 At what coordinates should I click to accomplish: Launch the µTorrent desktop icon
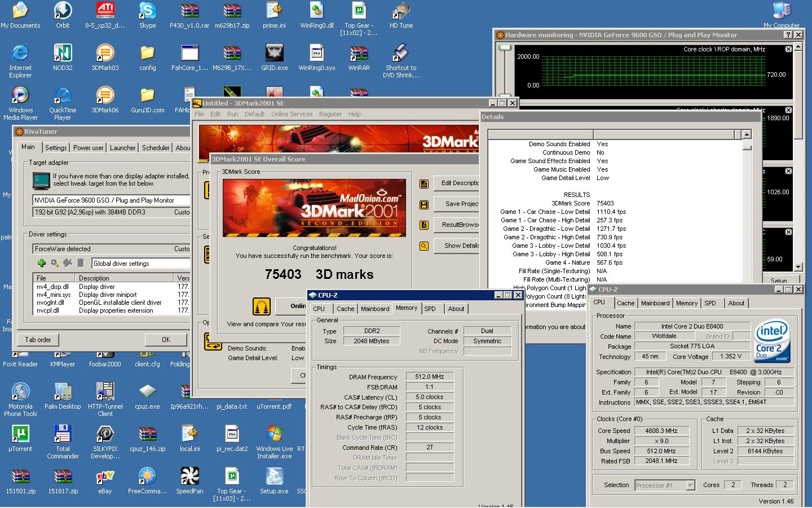coord(20,435)
